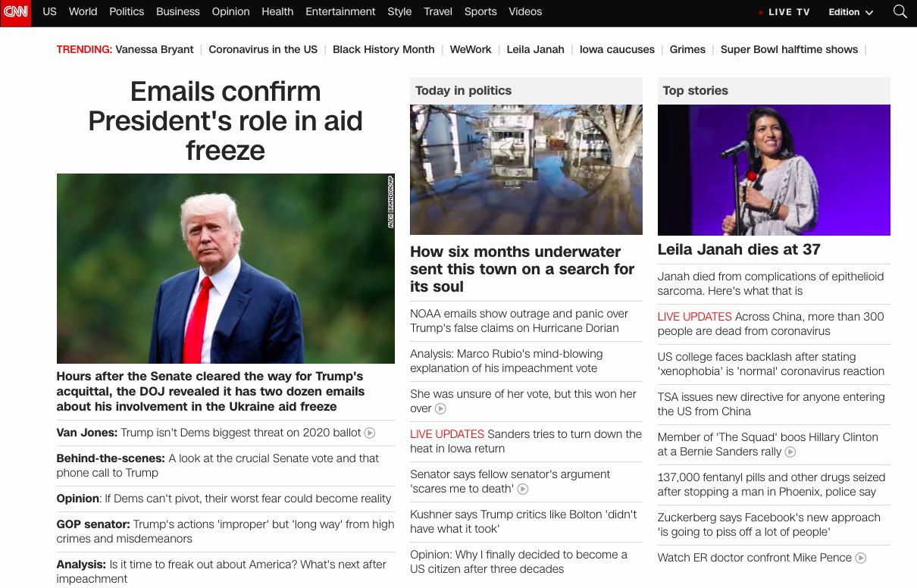Viewport: 917px width, 588px height.
Task: Play video icon after 'won her over'
Action: (x=440, y=408)
